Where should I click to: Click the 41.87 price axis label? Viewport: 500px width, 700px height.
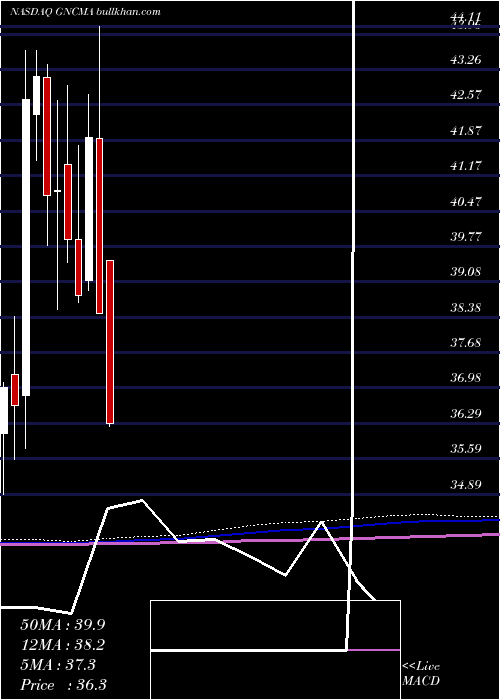click(466, 130)
